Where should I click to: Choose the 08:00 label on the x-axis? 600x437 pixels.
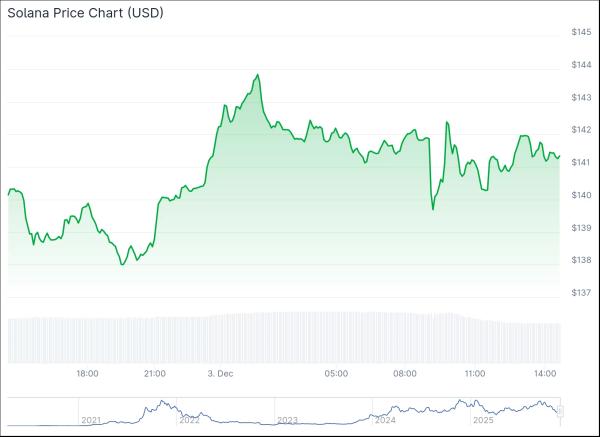point(405,374)
